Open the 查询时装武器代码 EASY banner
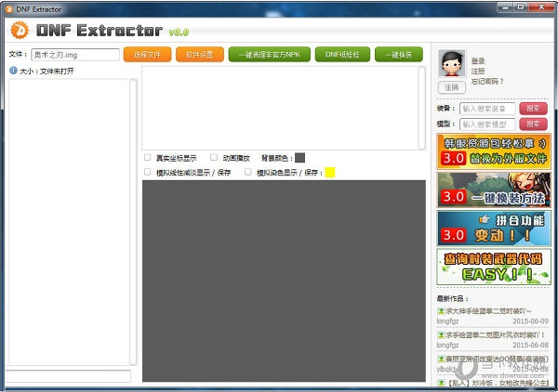This screenshot has width=558, height=392. click(x=493, y=268)
